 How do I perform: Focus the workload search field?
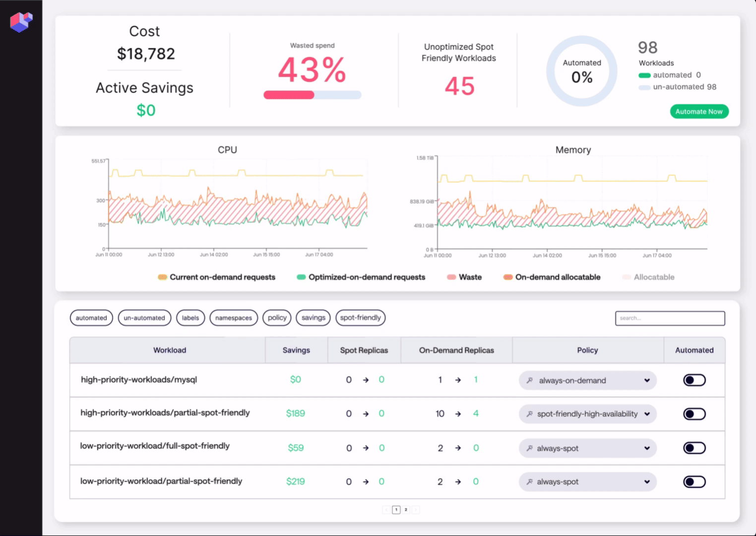click(670, 318)
